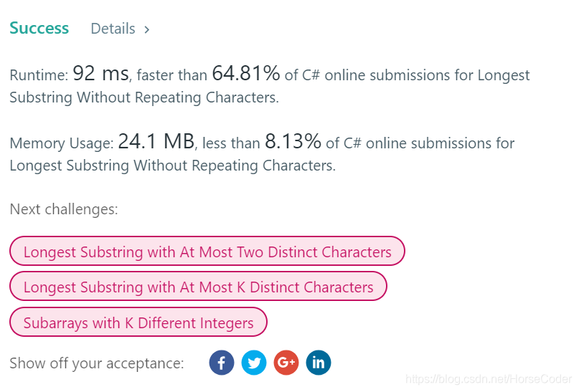Open the Details link
This screenshot has height=392, width=579.
coord(113,29)
